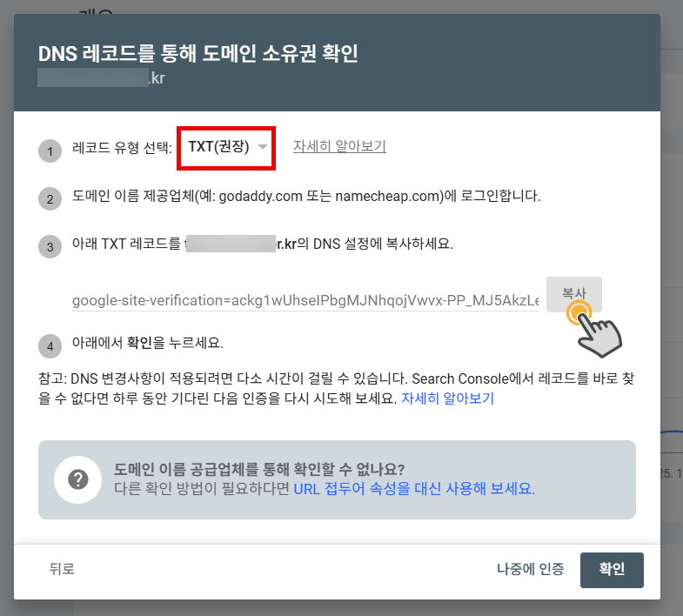Image resolution: width=683 pixels, height=616 pixels.
Task: Click the step 2 number circle
Action: point(50,199)
